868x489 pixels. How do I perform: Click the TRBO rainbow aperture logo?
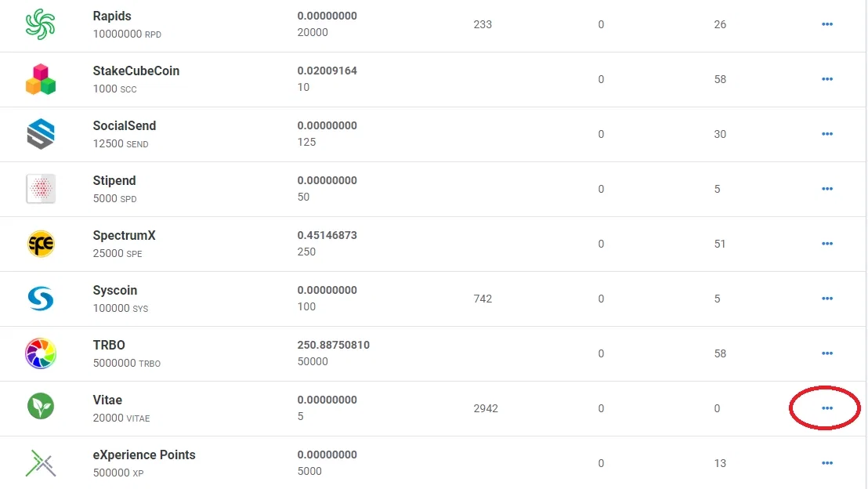point(41,353)
